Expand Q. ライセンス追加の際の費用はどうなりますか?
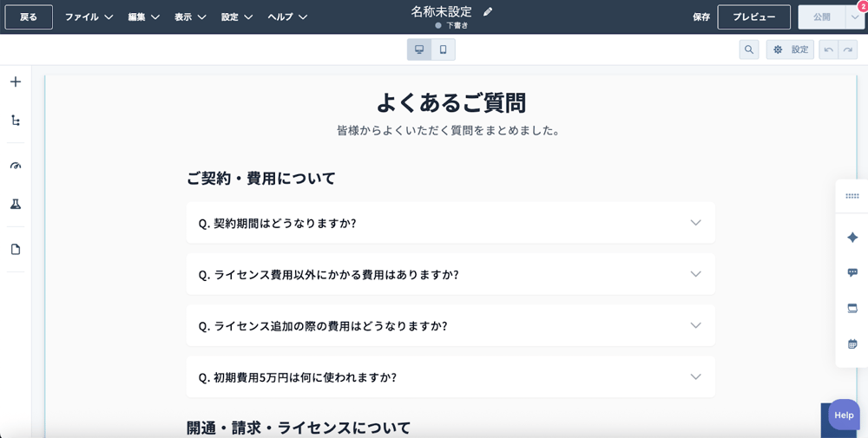The width and height of the screenshot is (868, 438). (450, 326)
